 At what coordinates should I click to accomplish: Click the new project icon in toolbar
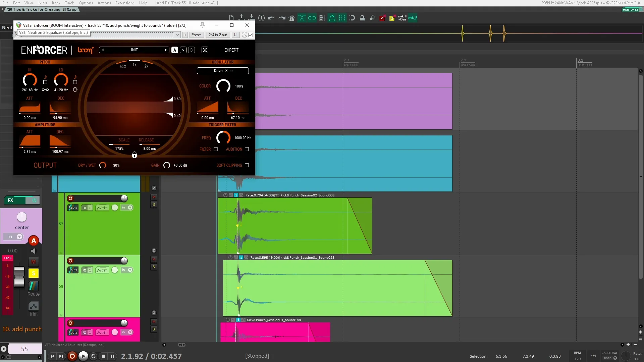(231, 18)
